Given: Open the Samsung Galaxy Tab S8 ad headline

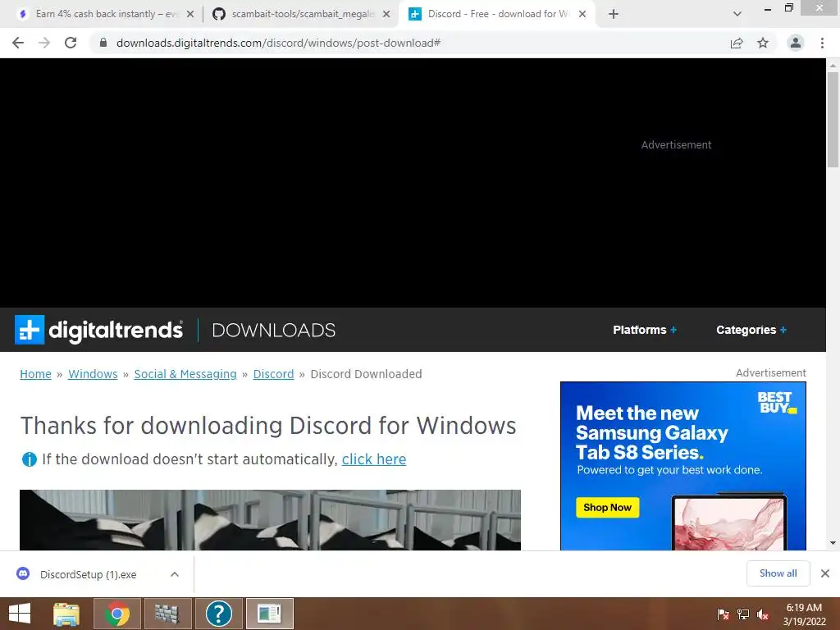Looking at the screenshot, I should (x=651, y=432).
